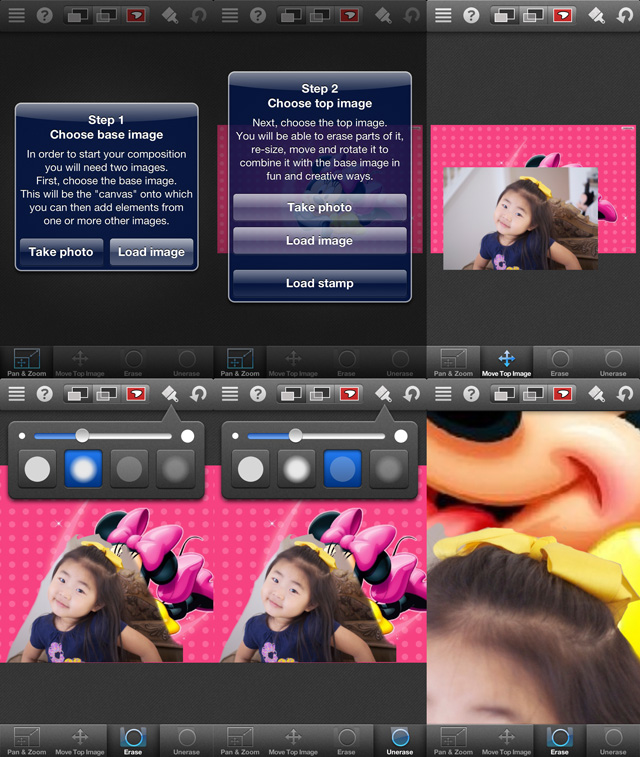The image size is (640, 757).
Task: Open hamburger menu on Step 1 screen
Action: point(16,15)
